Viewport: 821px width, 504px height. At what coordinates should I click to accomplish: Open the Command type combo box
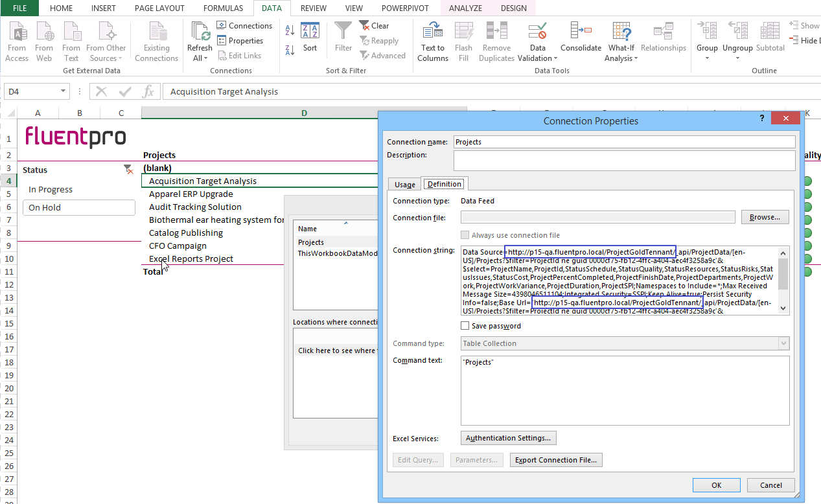[625, 343]
